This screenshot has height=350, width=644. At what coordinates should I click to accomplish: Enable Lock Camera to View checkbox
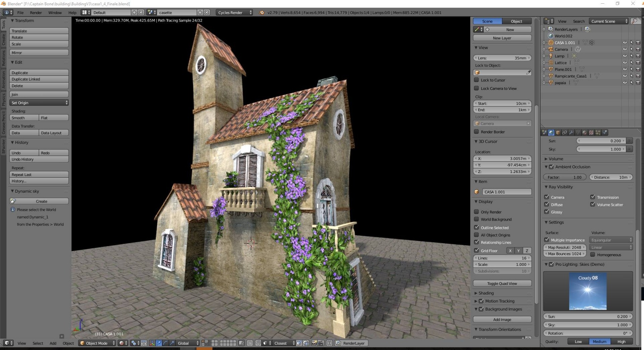point(476,88)
